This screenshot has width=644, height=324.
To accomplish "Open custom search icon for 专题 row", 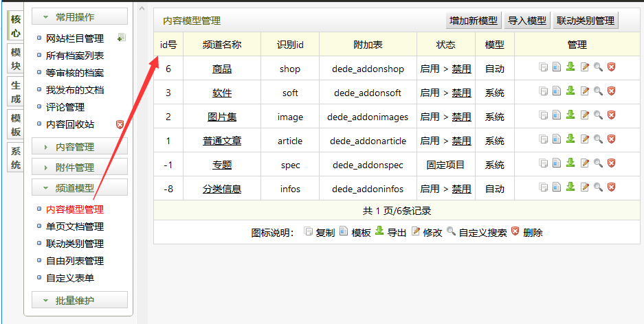I will [x=598, y=163].
